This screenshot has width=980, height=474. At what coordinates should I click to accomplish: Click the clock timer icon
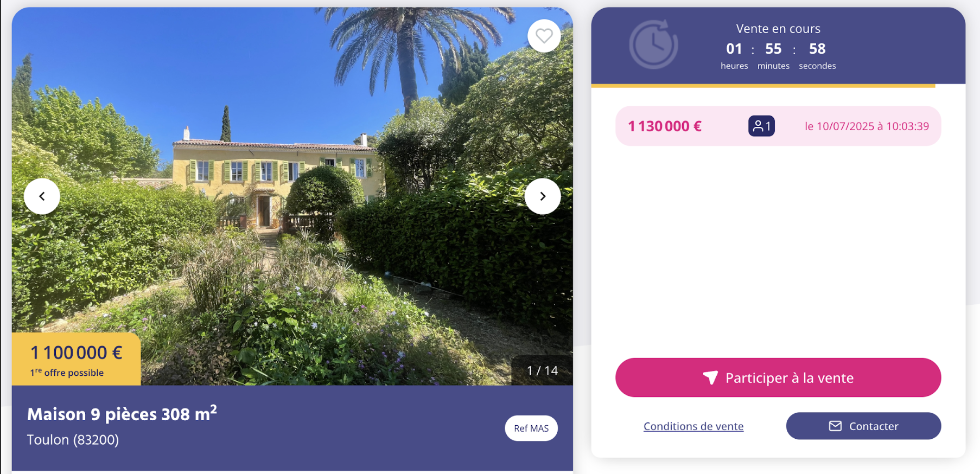click(653, 44)
